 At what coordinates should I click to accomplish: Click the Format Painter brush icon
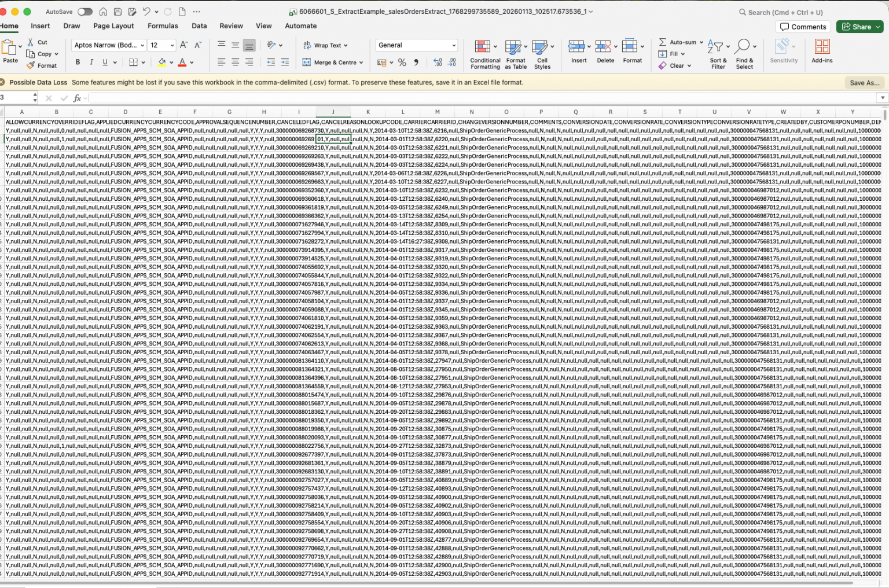click(x=31, y=65)
